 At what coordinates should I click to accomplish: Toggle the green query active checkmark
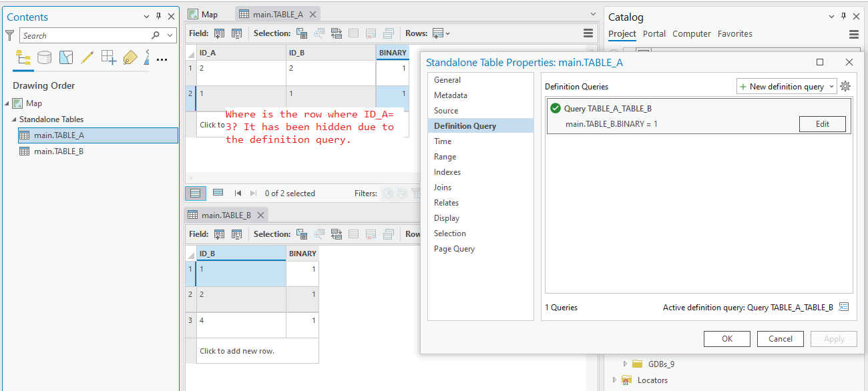(556, 108)
